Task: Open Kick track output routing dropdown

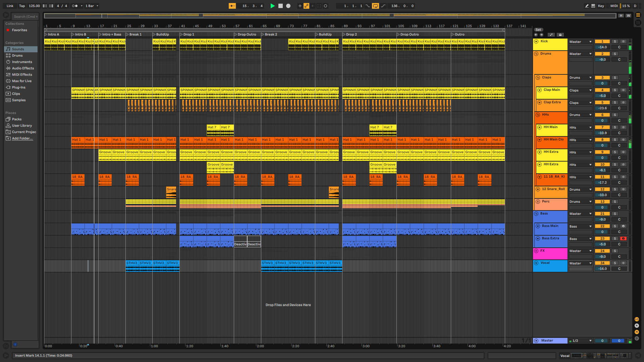Action: tap(580, 42)
